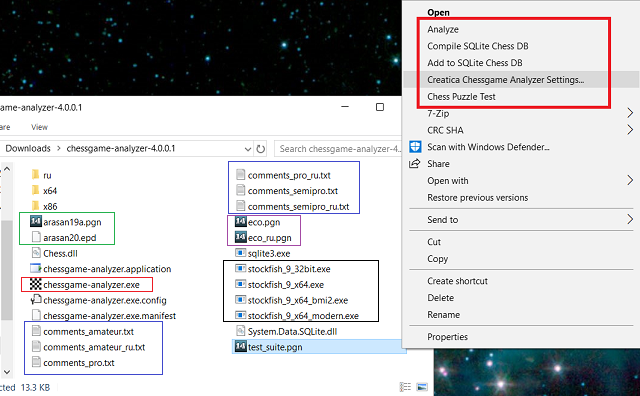Expand the 7-Zip submenu arrow
The height and width of the screenshot is (396, 640).
click(630, 113)
